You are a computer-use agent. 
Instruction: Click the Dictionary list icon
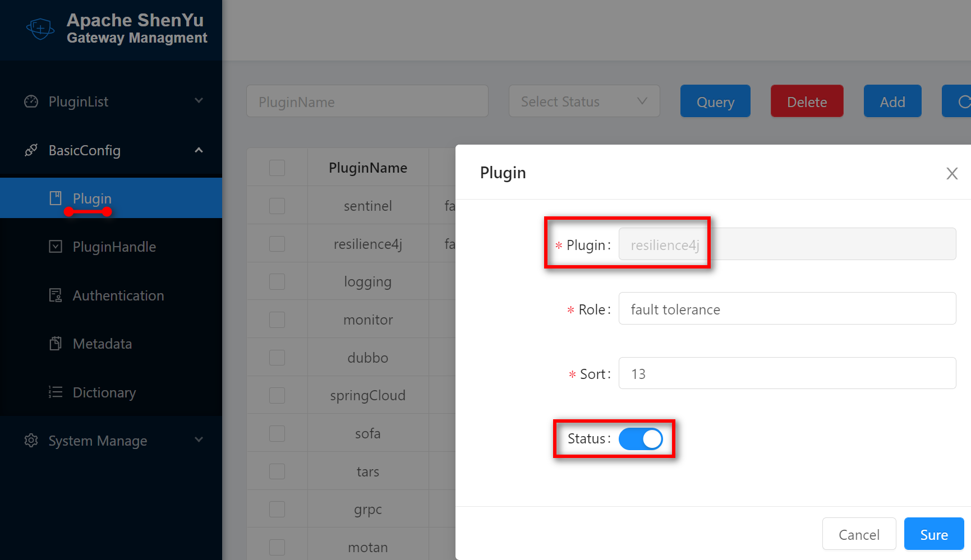pos(56,392)
